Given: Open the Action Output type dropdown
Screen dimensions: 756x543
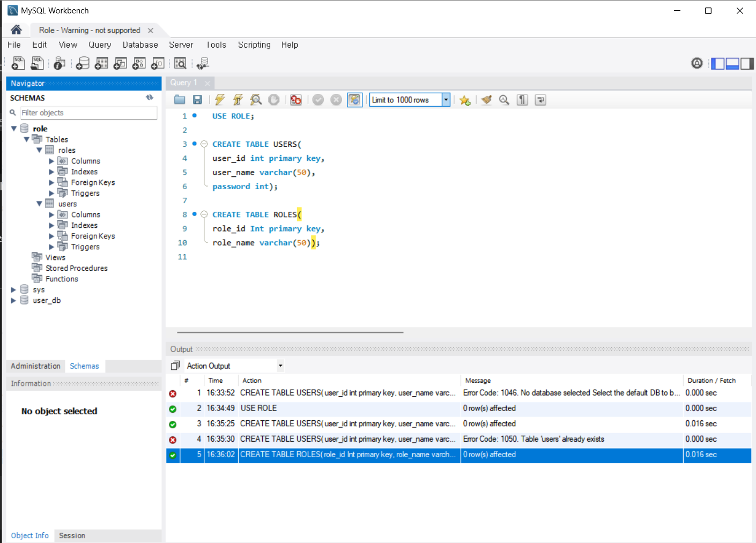Looking at the screenshot, I should click(x=280, y=366).
